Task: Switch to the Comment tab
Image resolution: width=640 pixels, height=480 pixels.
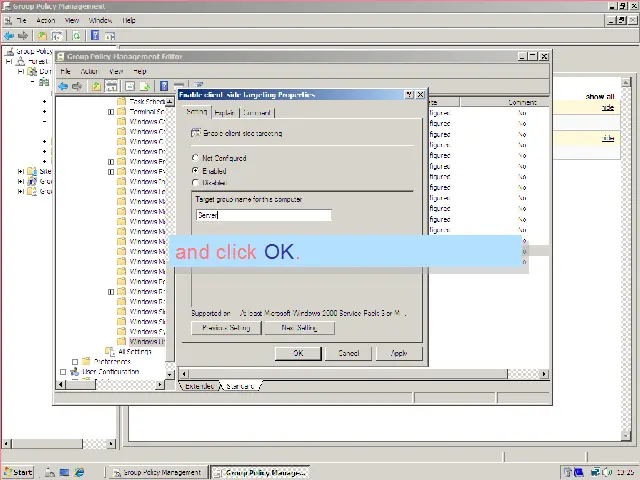Action: (257, 113)
